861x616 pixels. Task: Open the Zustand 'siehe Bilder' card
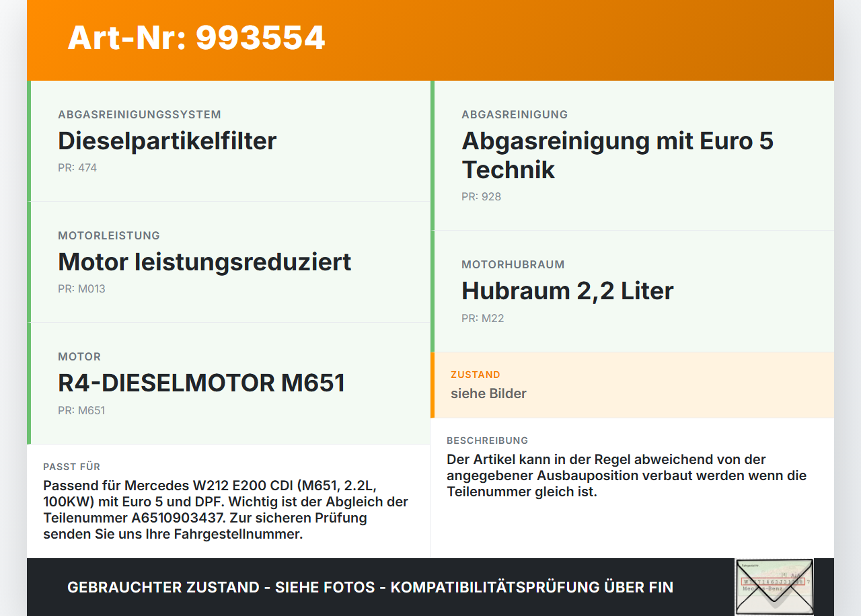632,385
